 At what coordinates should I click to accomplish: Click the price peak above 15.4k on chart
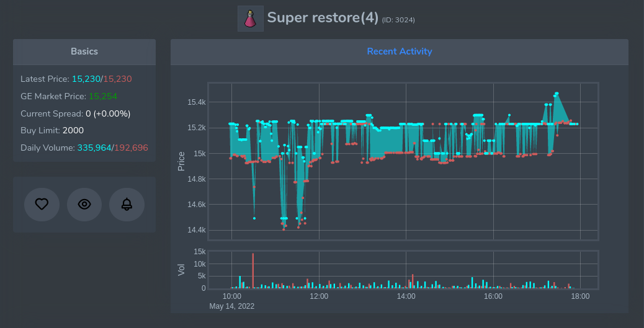click(557, 94)
